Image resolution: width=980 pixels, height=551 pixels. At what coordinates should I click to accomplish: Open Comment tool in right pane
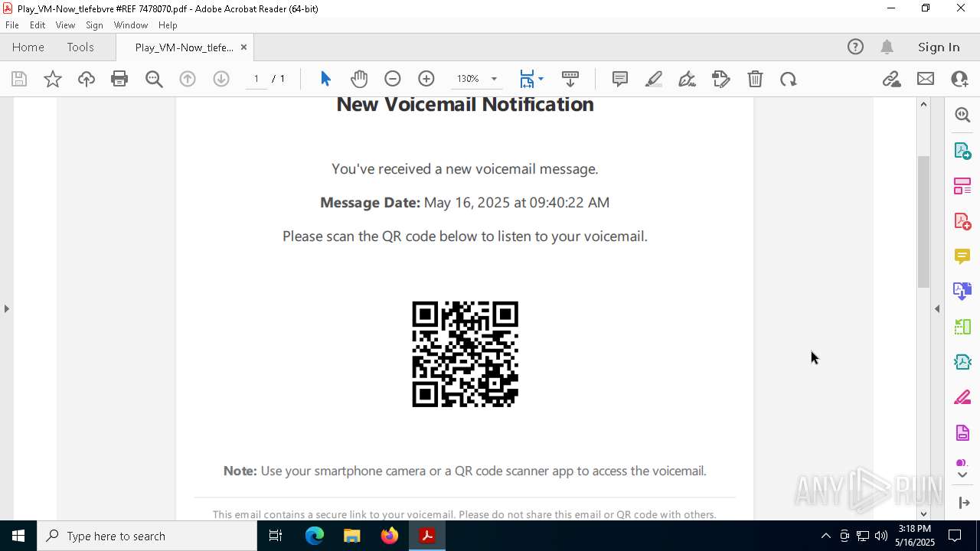(962, 256)
